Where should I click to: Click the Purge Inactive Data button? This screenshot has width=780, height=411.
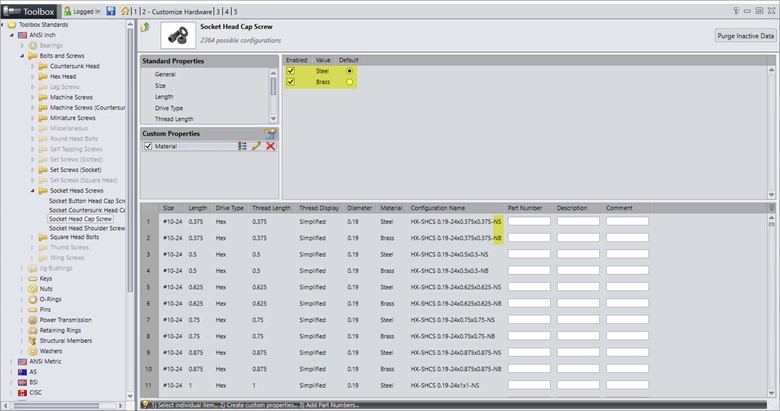[x=744, y=35]
